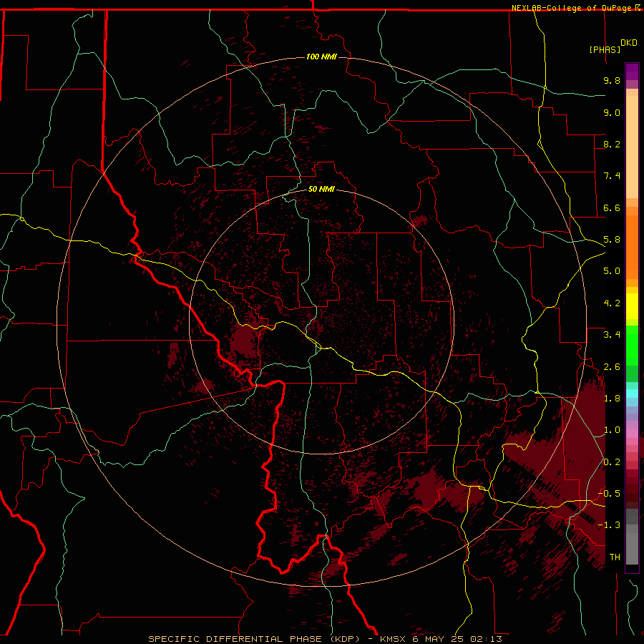Click the 9.0 scale value
The image size is (644, 644).
click(x=612, y=112)
